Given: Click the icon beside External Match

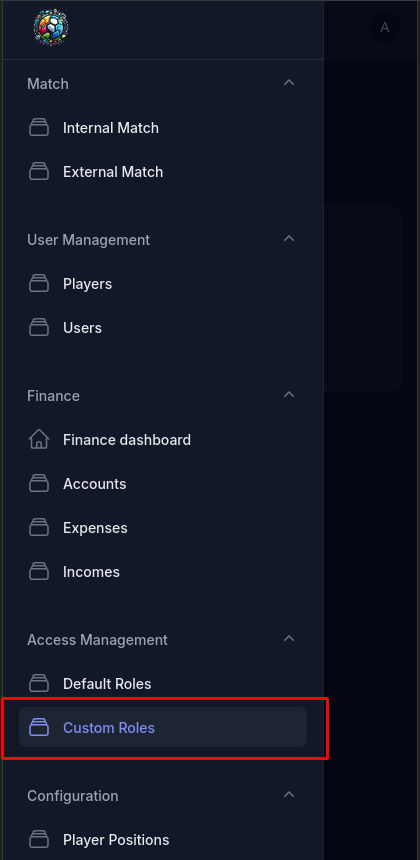Looking at the screenshot, I should (x=39, y=172).
